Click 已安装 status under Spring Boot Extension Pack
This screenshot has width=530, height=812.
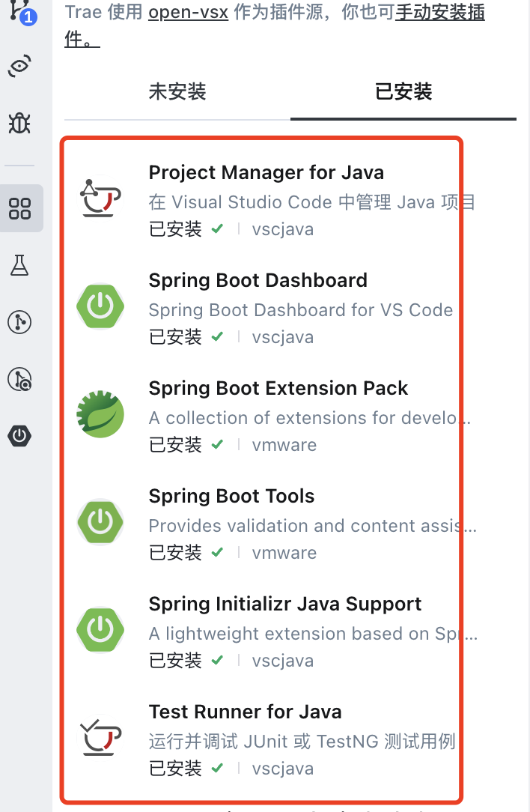(175, 444)
